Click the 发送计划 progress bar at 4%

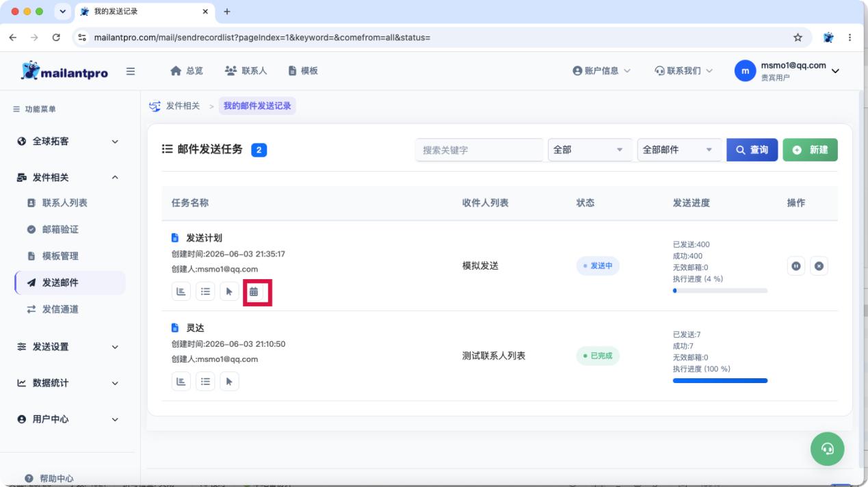tap(720, 291)
